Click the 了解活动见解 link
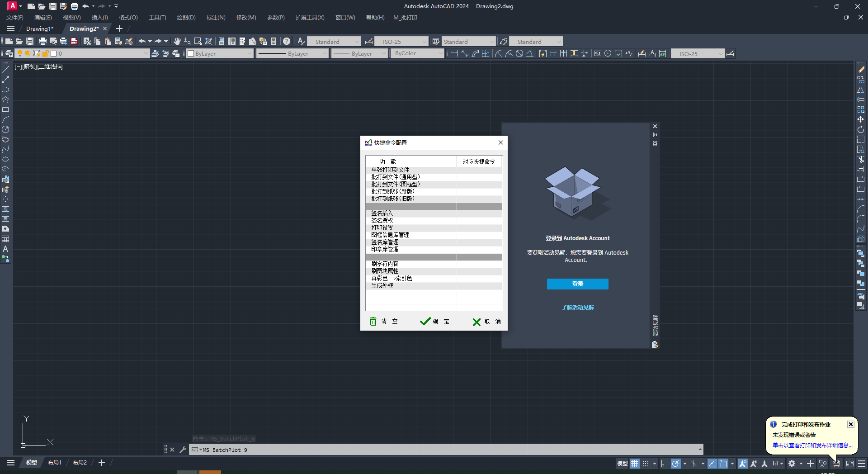This screenshot has height=474, width=868. [577, 307]
